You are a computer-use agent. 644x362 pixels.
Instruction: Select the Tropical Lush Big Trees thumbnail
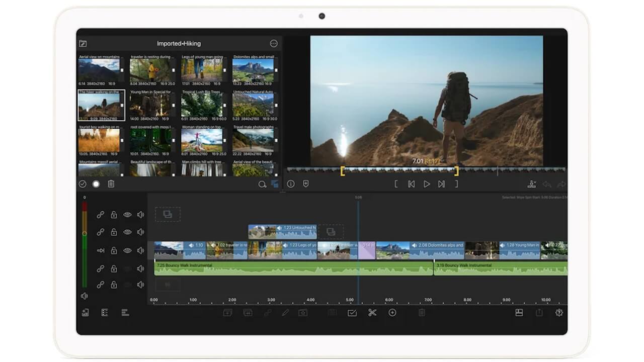(x=201, y=105)
